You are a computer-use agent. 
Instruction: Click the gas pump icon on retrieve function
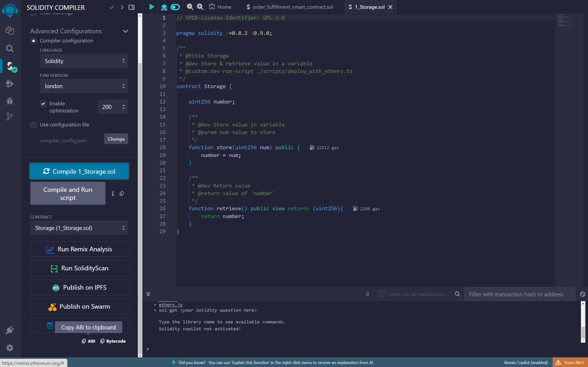pos(355,208)
